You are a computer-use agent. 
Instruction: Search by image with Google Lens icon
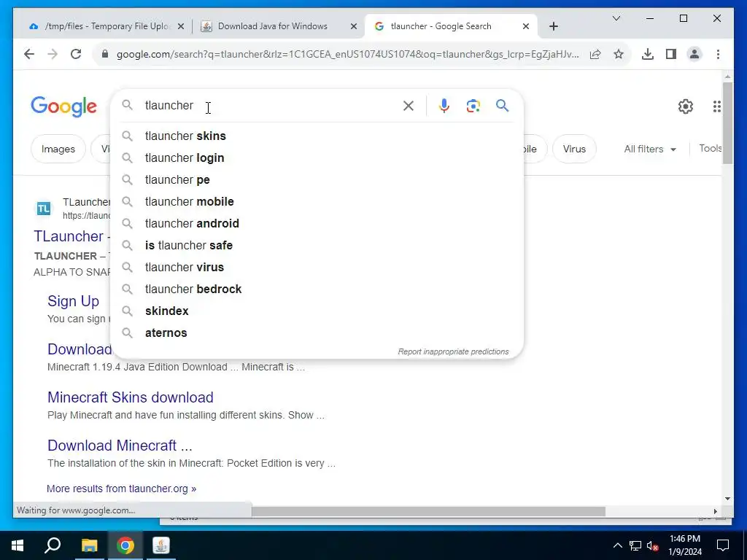(x=473, y=106)
